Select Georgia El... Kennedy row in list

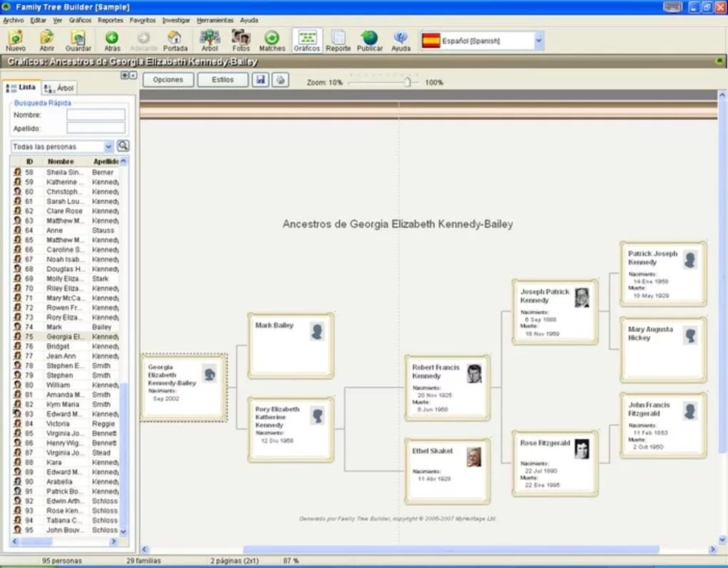(x=66, y=336)
